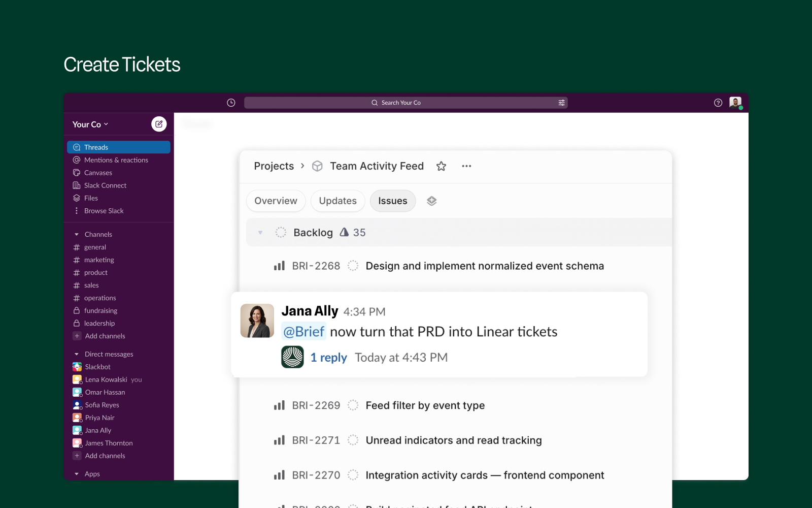The height and width of the screenshot is (508, 812).
Task: Open issue Unread indicators and read tracking
Action: point(454,440)
